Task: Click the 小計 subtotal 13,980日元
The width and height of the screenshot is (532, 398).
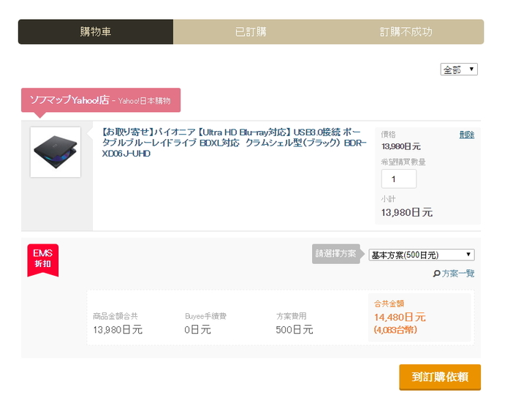Action: tap(406, 213)
